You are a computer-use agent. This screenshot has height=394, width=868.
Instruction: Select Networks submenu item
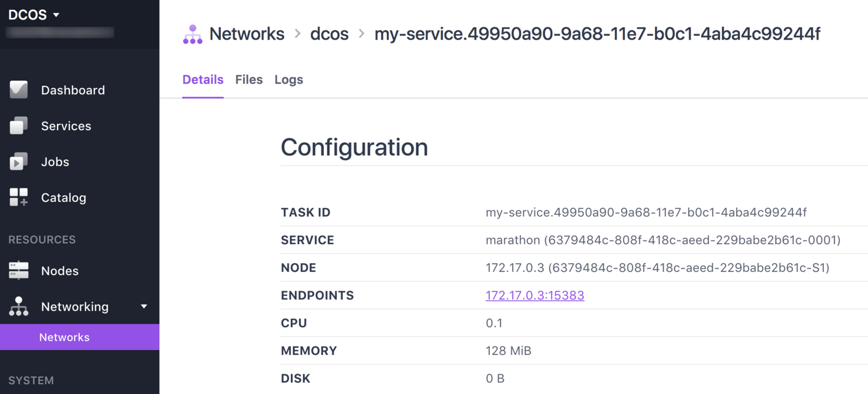(80, 337)
